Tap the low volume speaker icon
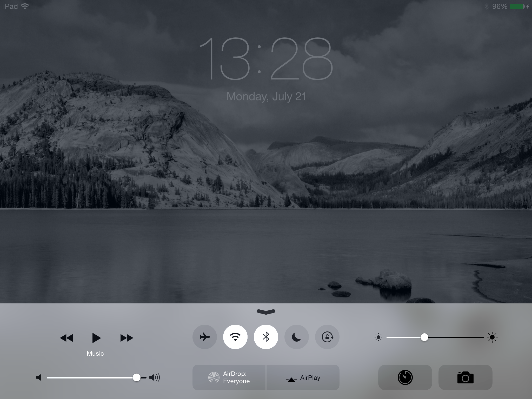The image size is (532, 399). coord(39,377)
